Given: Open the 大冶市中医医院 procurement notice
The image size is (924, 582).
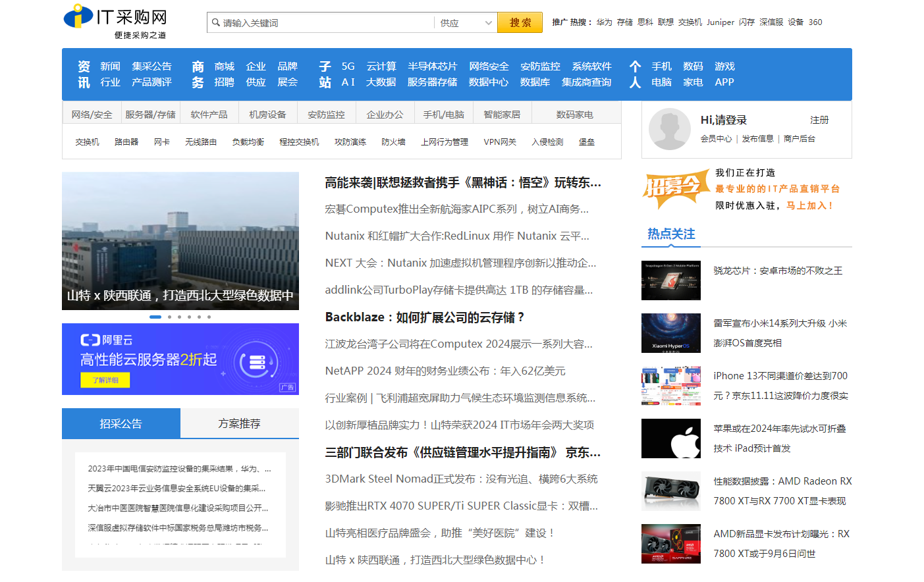Looking at the screenshot, I should [178, 508].
